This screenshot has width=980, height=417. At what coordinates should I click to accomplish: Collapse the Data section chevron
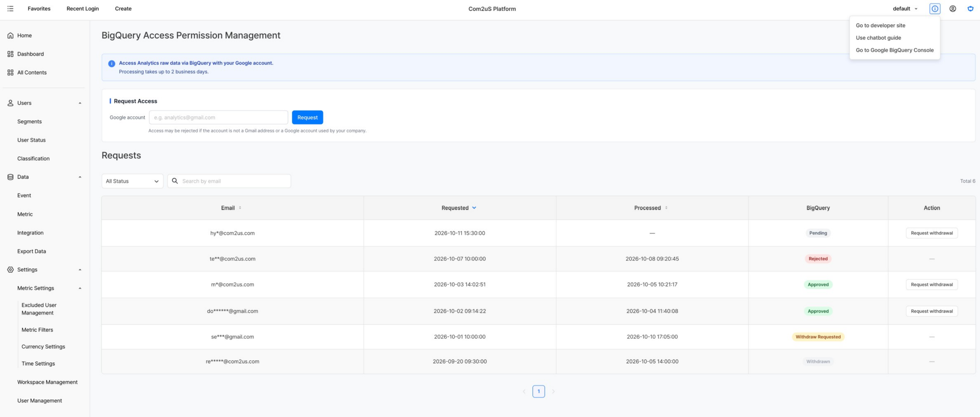tap(80, 177)
